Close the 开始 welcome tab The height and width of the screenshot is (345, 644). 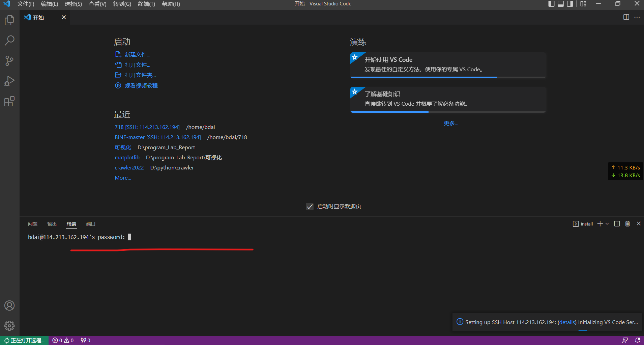64,17
